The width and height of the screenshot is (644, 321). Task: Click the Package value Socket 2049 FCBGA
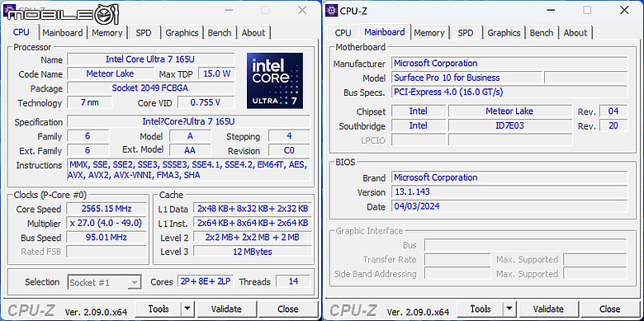click(x=151, y=88)
